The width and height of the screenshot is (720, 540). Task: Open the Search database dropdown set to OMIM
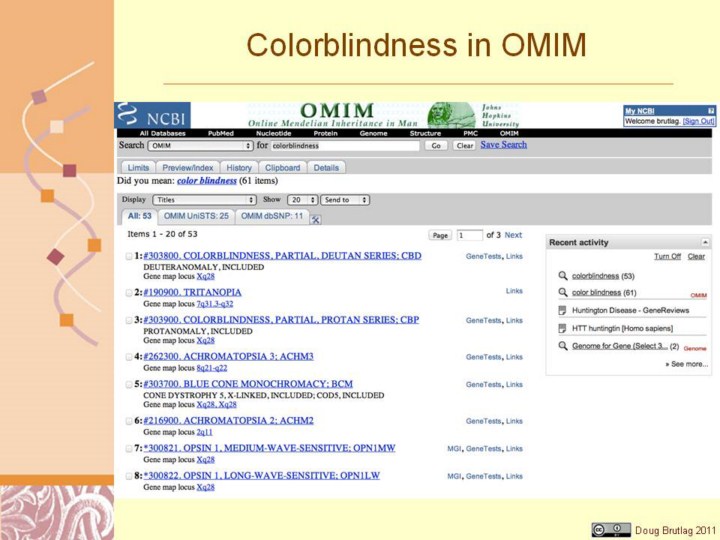(200, 146)
